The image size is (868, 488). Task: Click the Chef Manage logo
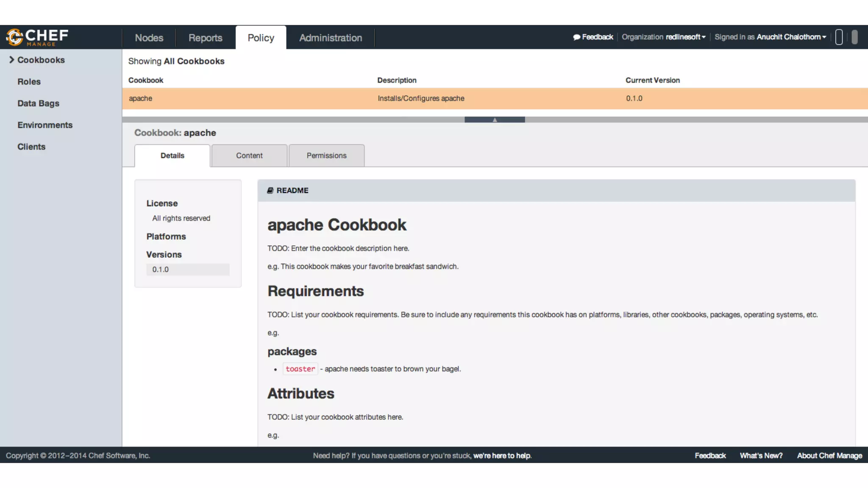tap(37, 37)
